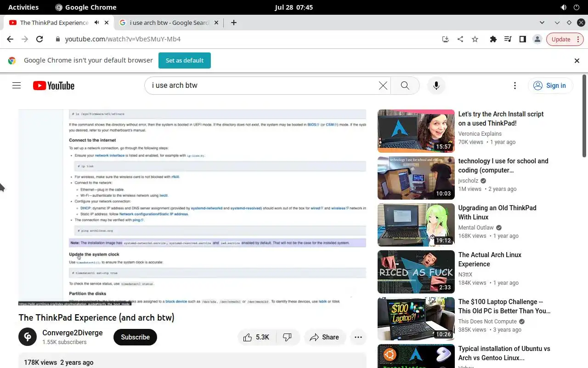This screenshot has height=368, width=588.
Task: Click the install app icon in address bar
Action: tap(445, 39)
